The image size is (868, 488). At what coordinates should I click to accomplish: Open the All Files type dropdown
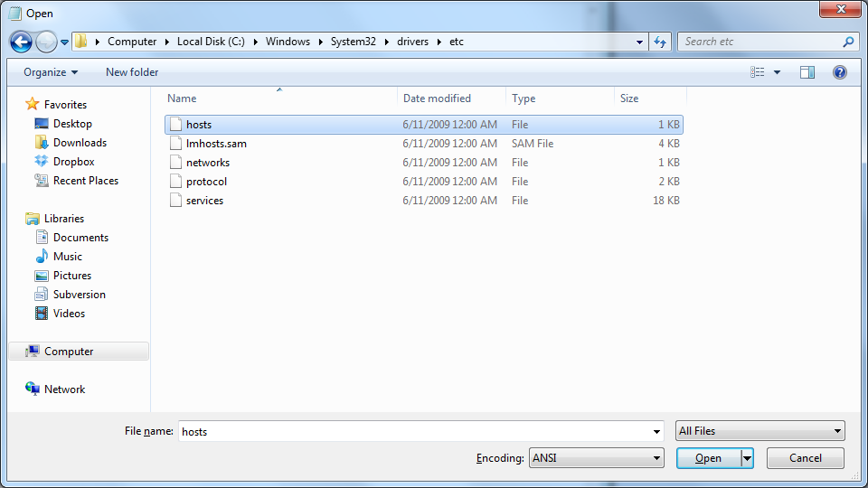tap(838, 431)
